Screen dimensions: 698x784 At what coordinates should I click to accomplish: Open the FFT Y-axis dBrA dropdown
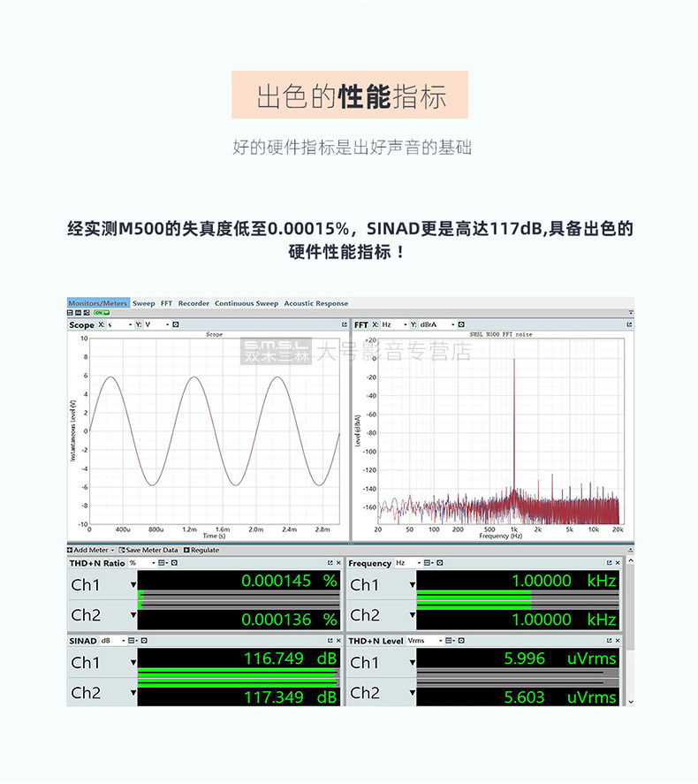(437, 324)
